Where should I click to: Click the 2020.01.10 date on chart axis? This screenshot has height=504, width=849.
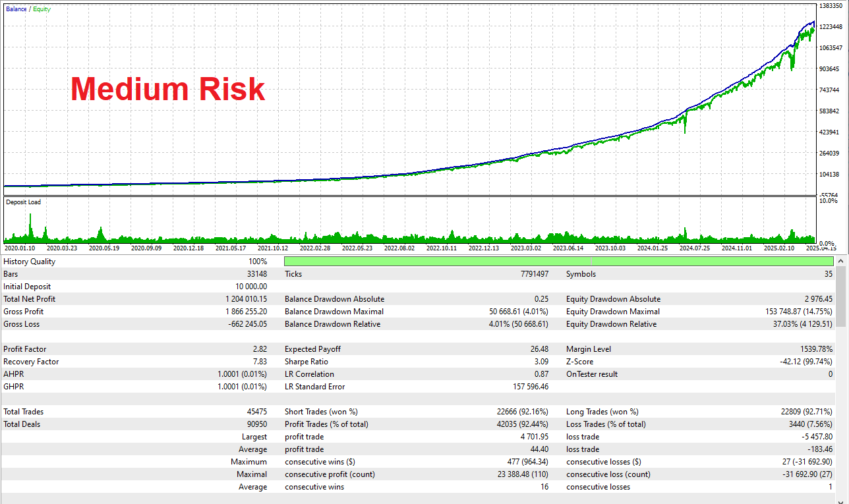click(20, 248)
